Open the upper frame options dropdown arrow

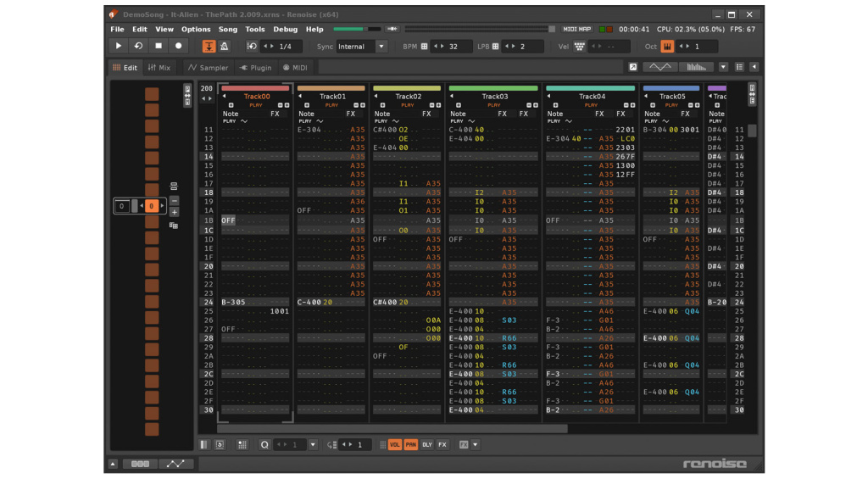point(723,67)
